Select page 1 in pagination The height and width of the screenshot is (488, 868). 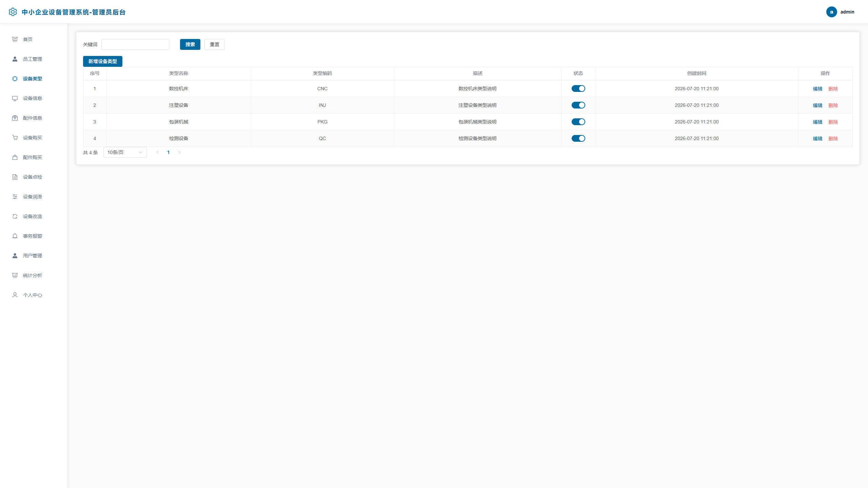[x=169, y=152]
